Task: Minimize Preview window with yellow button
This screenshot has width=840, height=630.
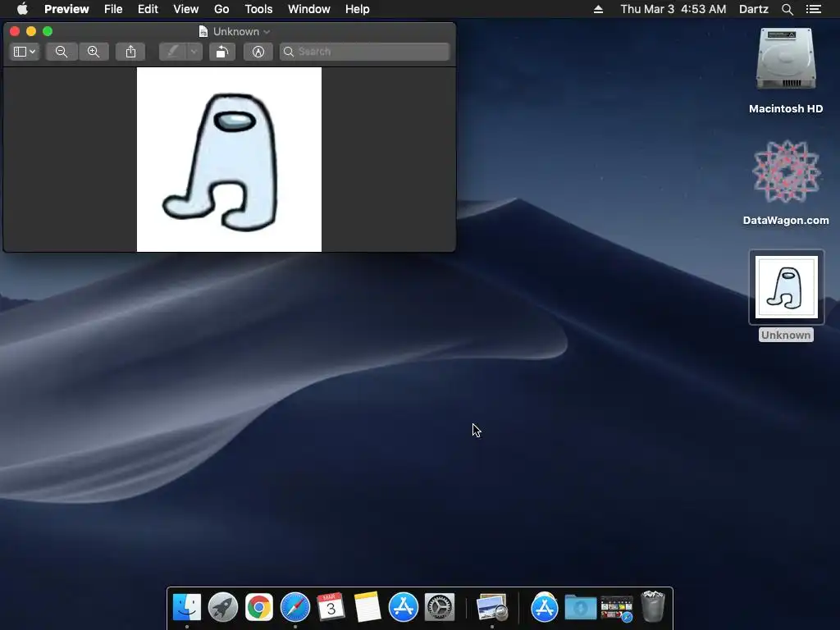Action: coord(31,31)
